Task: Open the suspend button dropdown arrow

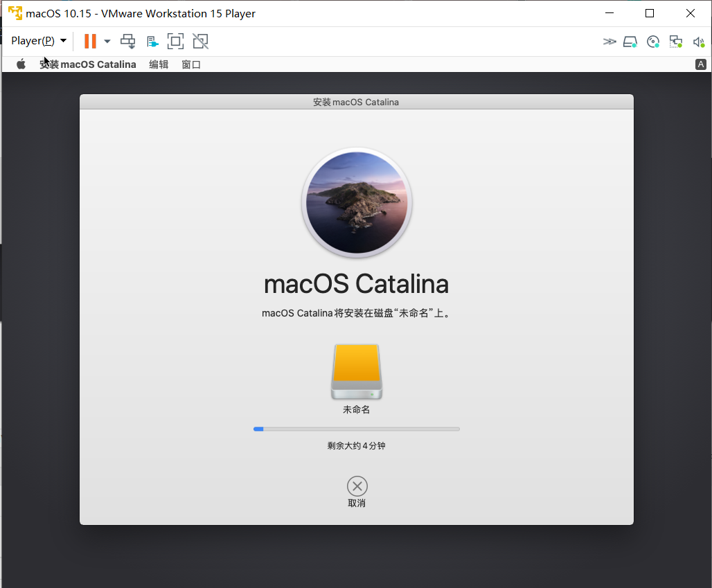Action: point(107,41)
